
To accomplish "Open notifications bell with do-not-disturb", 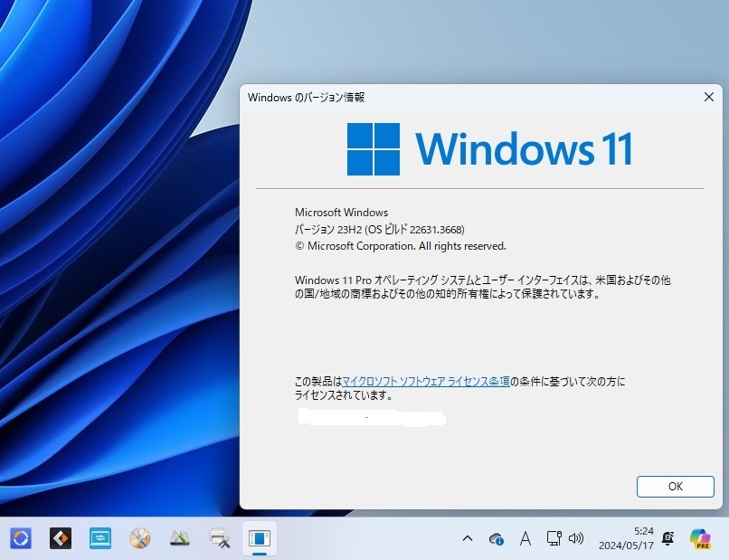I will (668, 538).
